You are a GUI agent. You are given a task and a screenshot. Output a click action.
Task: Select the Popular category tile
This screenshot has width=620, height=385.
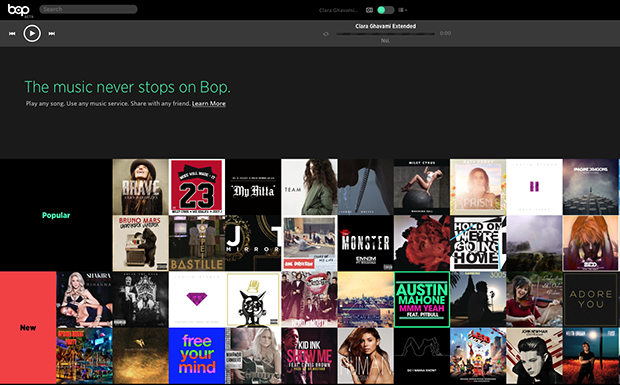tap(56, 215)
